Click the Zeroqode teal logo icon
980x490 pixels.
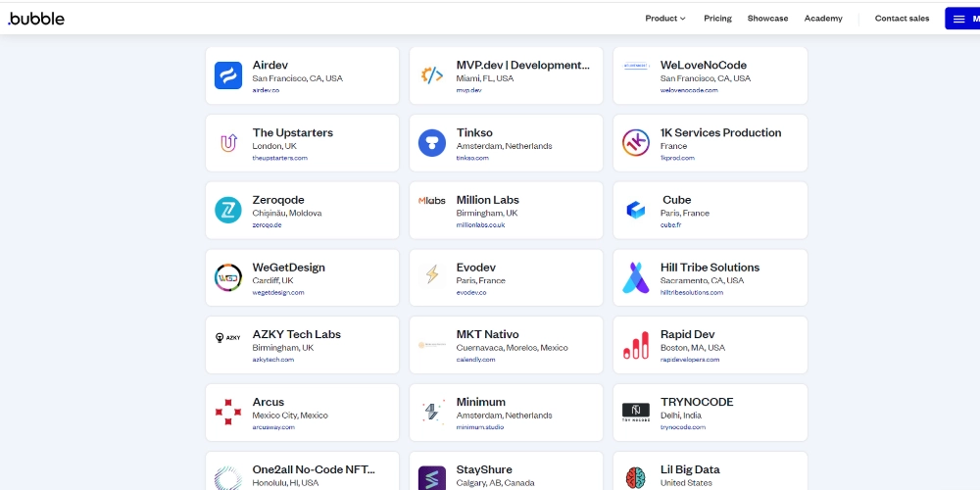pyautogui.click(x=228, y=210)
